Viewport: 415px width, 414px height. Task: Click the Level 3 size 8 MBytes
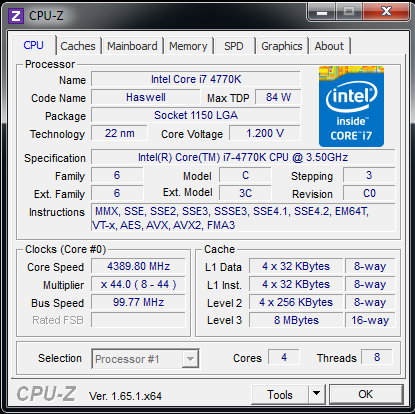coord(296,320)
